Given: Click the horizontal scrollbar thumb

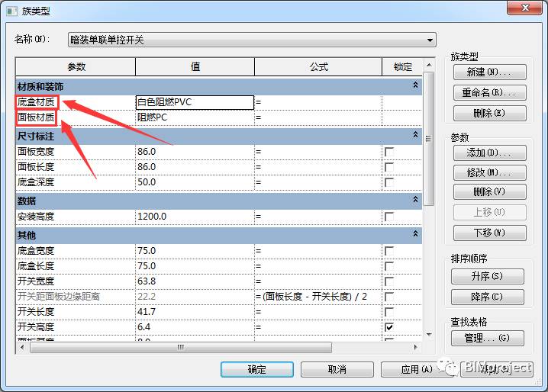Looking at the screenshot, I should [181, 347].
